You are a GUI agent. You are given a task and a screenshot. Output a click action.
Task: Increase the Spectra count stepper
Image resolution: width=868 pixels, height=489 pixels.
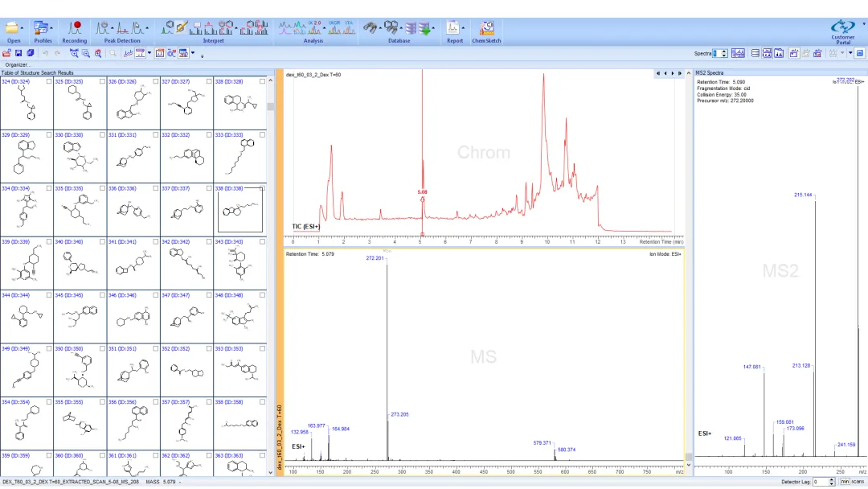tap(724, 51)
